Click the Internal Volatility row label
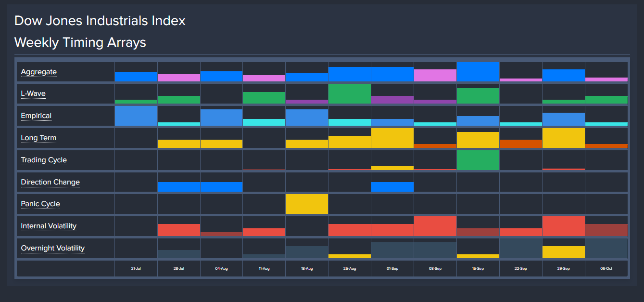The image size is (644, 302). [49, 226]
